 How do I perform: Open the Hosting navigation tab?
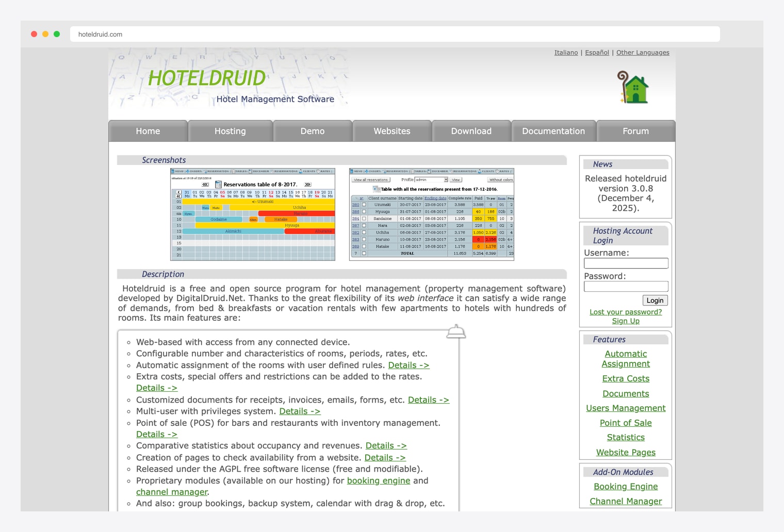230,131
